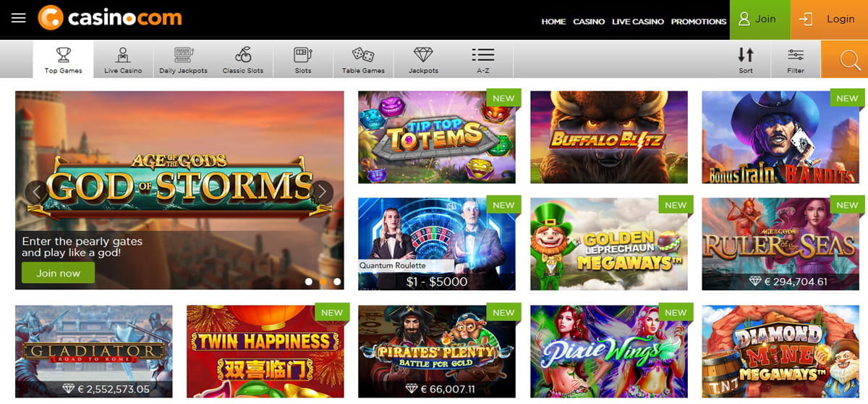Click NEW badge on Twin Happiness
Screen dimensions: 868x404
332,313
